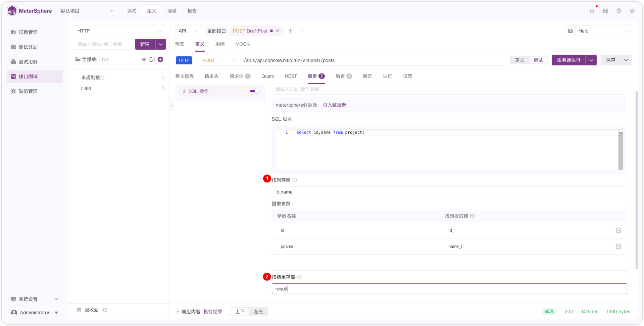Switch to 定义 mode toggle

tap(519, 60)
